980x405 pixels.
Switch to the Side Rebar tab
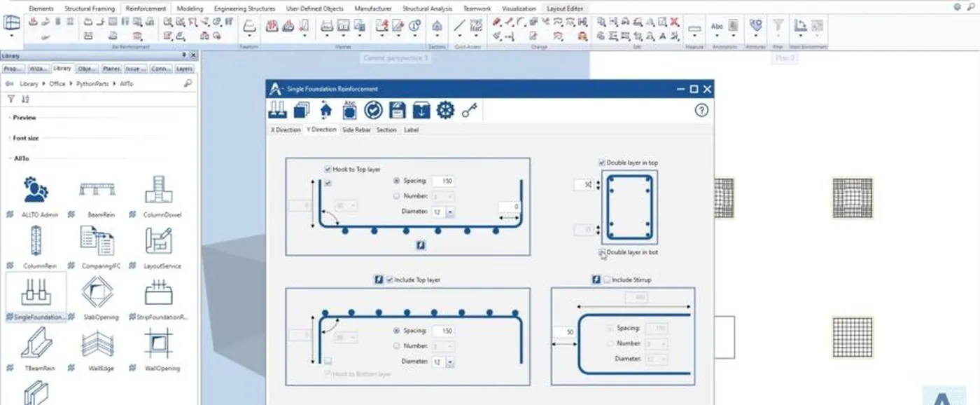pyautogui.click(x=356, y=130)
